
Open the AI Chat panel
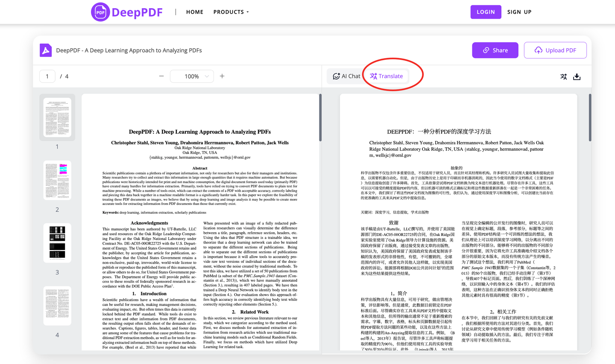346,76
